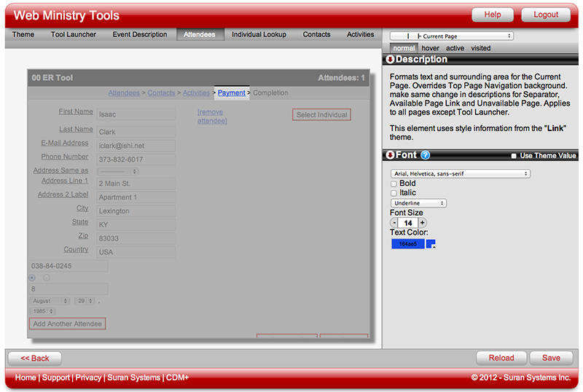Open the font family dropdown
This screenshot has width=583, height=392.
coord(460,174)
